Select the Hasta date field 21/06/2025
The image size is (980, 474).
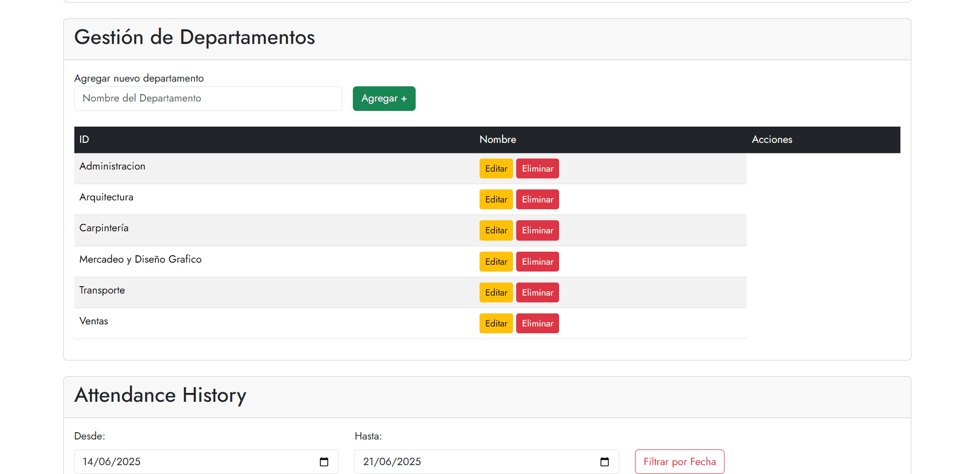click(474, 462)
